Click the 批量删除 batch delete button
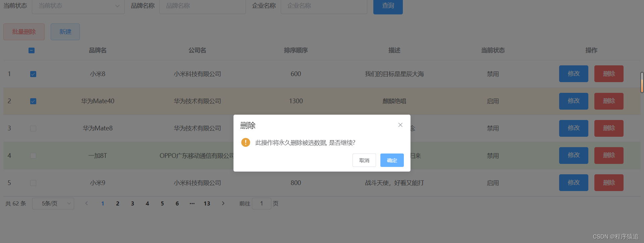The height and width of the screenshot is (243, 644). tap(24, 32)
